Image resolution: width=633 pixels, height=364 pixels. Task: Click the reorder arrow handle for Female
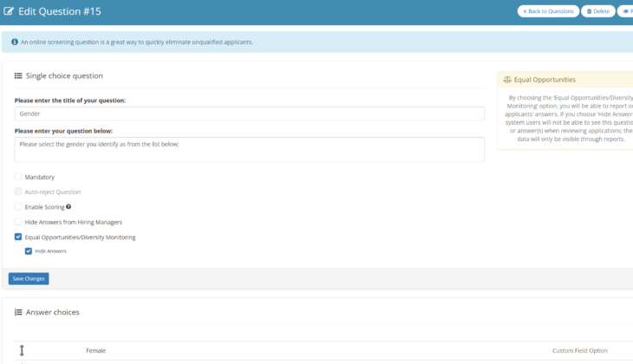(22, 351)
